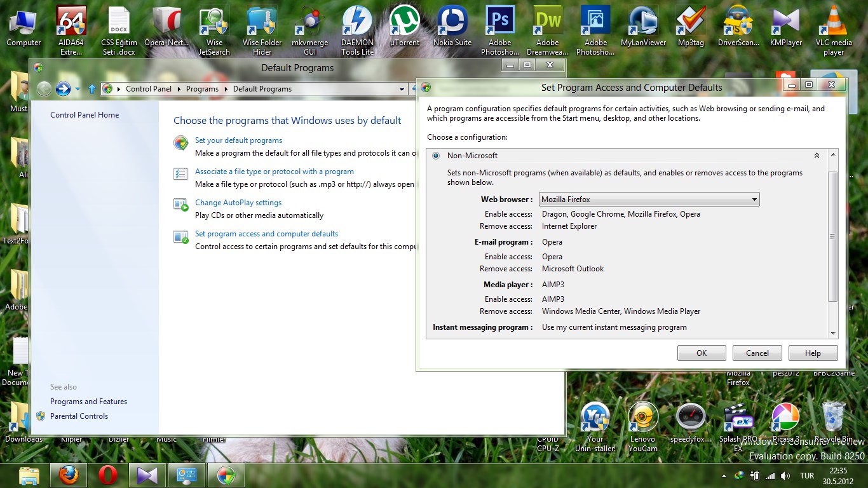Viewport: 868px width, 488px height.
Task: Show hidden system tray icons
Action: click(x=724, y=476)
